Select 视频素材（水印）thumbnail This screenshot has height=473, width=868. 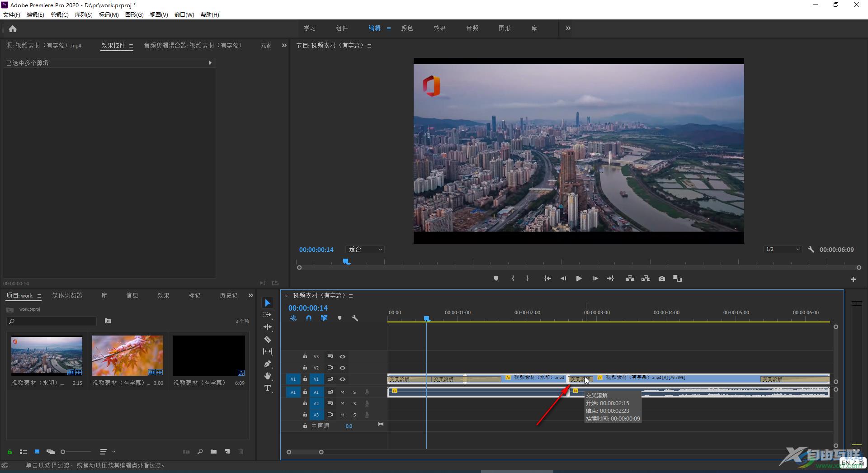click(x=47, y=355)
